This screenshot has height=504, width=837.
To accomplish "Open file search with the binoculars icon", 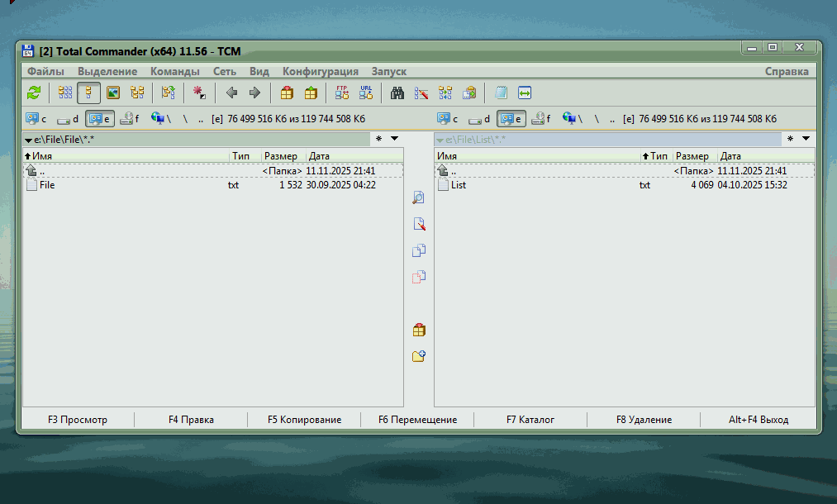I will tap(397, 93).
